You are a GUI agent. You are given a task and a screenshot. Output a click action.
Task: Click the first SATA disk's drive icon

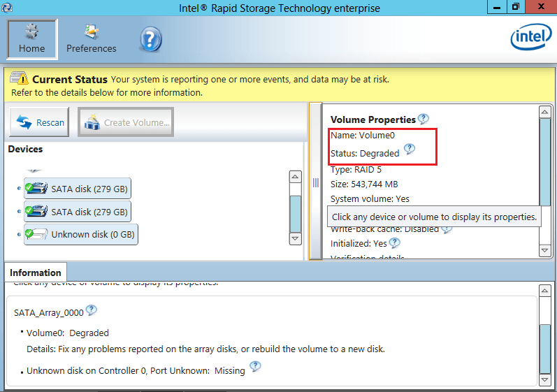[x=36, y=188]
